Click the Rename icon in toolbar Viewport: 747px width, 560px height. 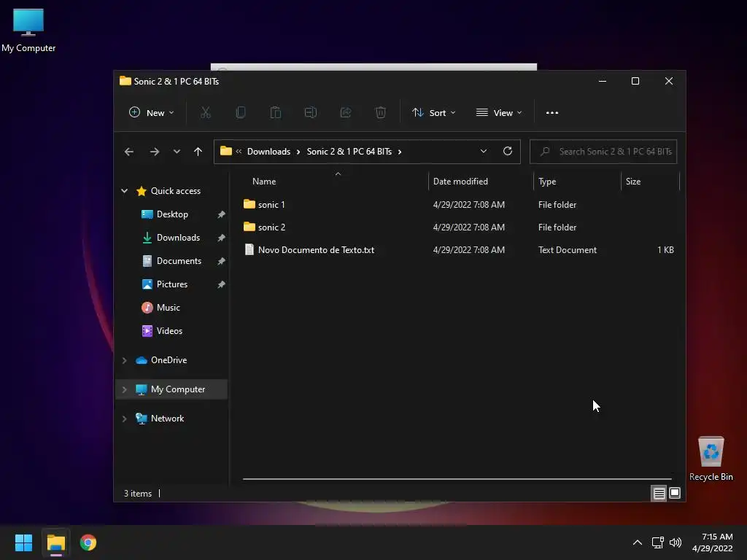[x=311, y=113]
